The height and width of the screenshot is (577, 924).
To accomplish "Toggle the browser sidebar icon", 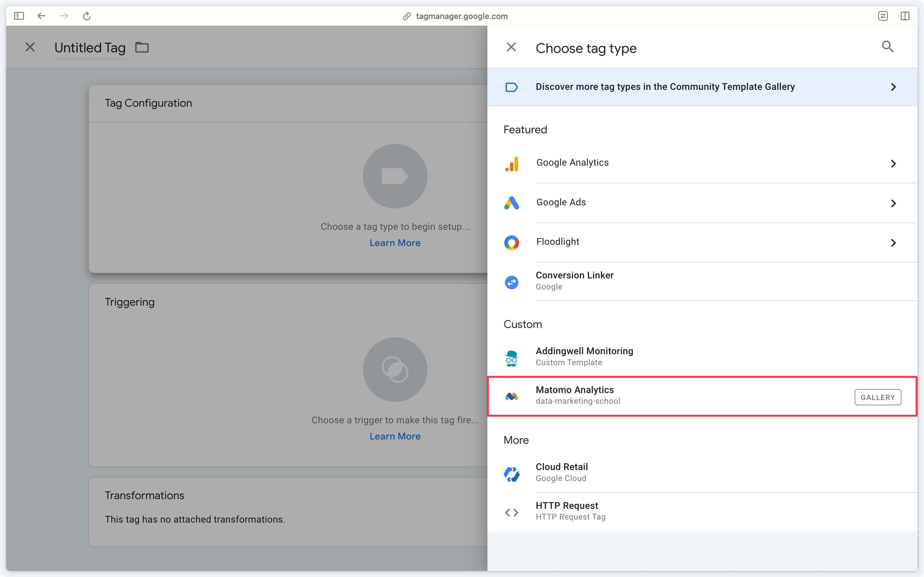I will click(x=19, y=16).
